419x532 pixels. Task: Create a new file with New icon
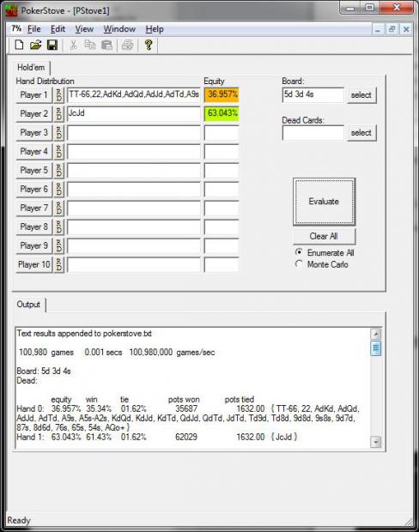[x=19, y=45]
